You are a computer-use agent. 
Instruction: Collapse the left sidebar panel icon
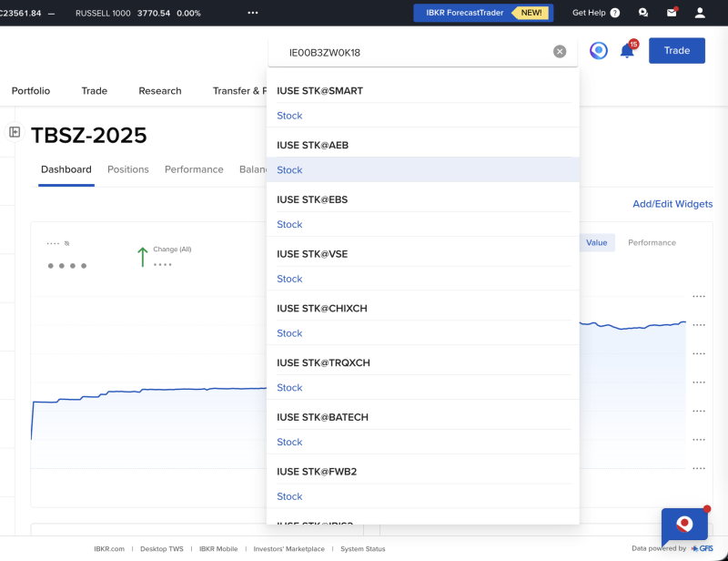(x=15, y=132)
